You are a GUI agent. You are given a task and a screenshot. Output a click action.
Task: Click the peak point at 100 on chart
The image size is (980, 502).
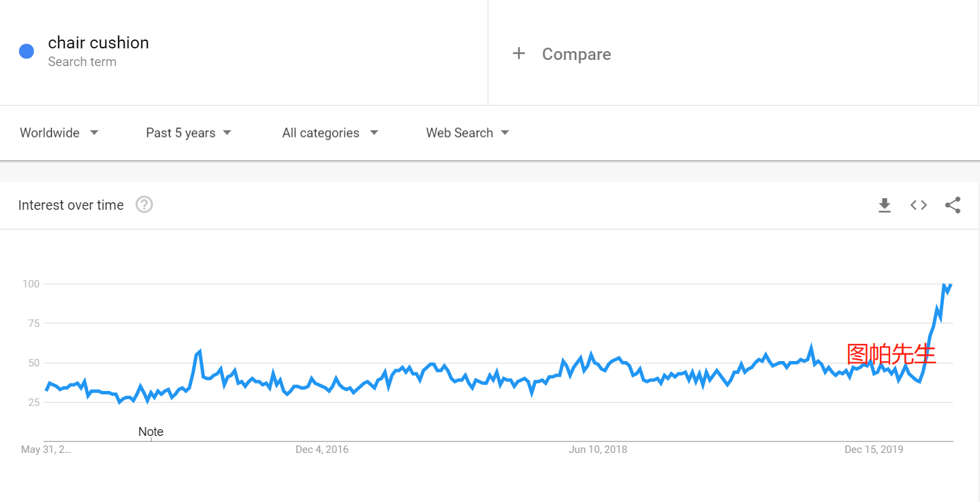click(944, 285)
